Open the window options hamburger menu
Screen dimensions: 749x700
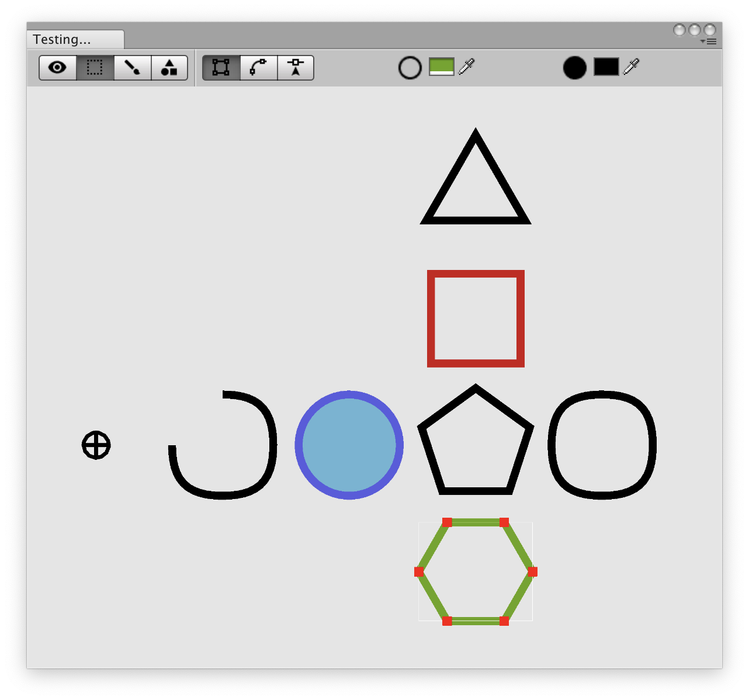tap(710, 41)
